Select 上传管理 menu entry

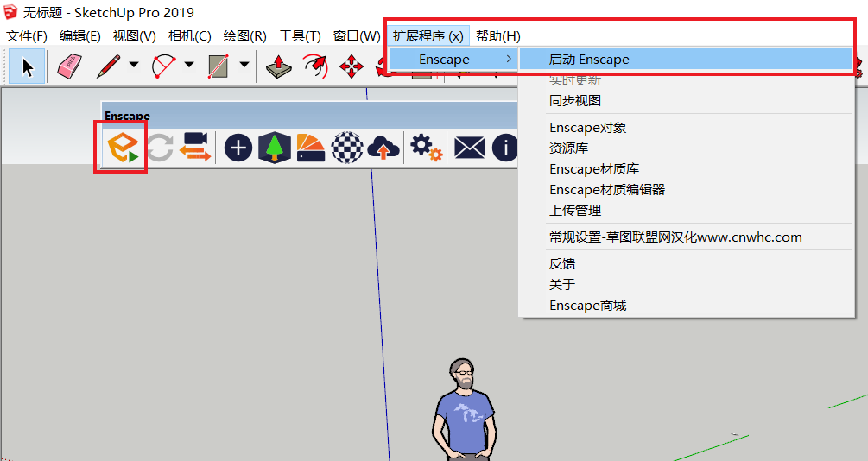tap(686, 211)
